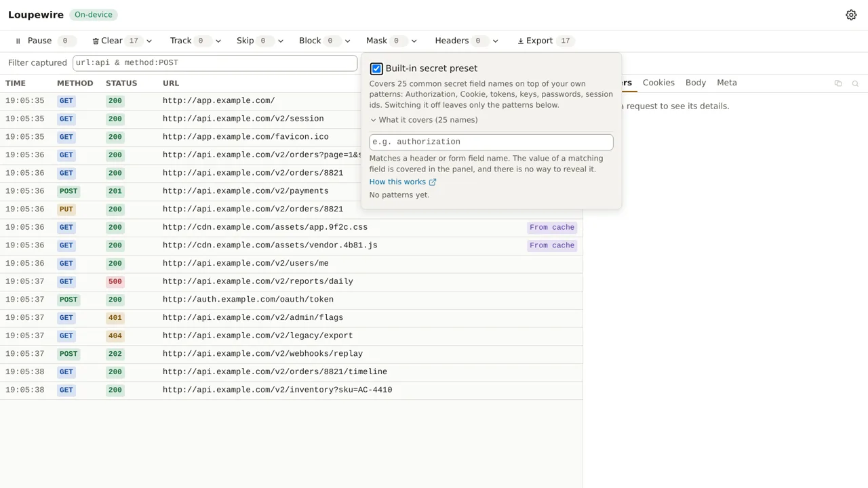Click the On-device status badge
Screen dimensions: 868x488
point(94,15)
